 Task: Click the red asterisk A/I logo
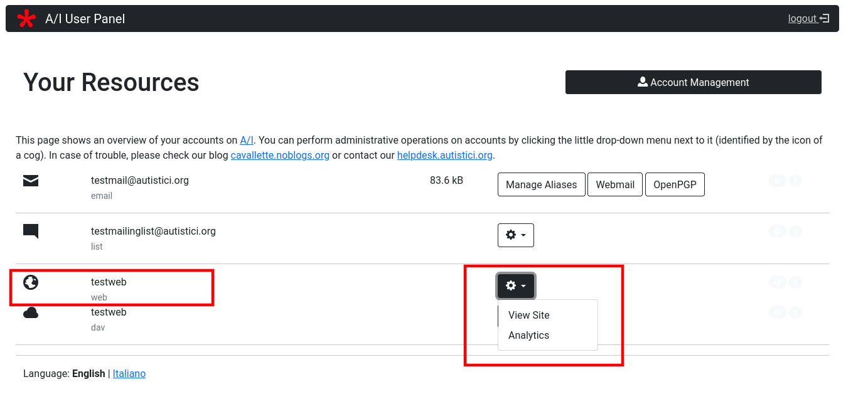click(x=26, y=19)
